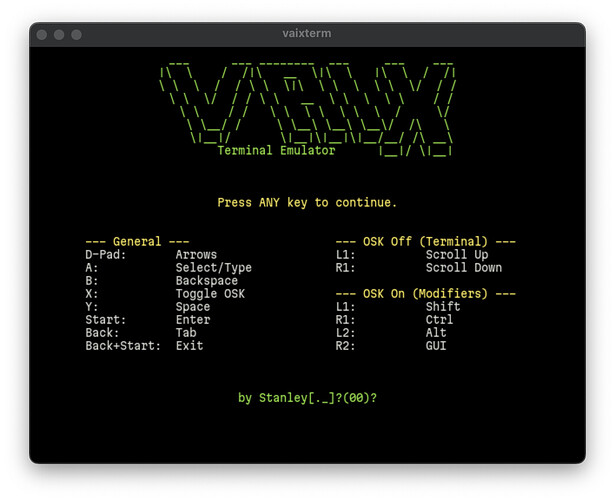Image resolution: width=614 pixels, height=500 pixels.
Task: Click the close window button in vaixterm
Action: (42, 35)
